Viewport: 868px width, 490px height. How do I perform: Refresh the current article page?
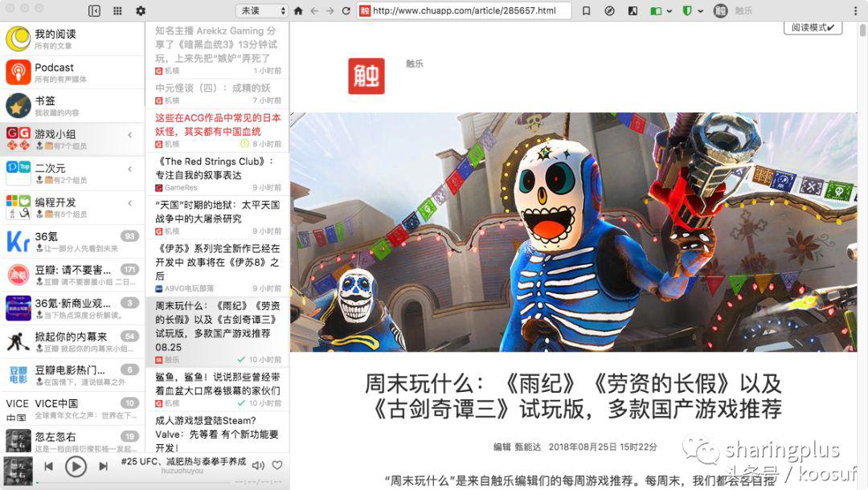point(345,10)
